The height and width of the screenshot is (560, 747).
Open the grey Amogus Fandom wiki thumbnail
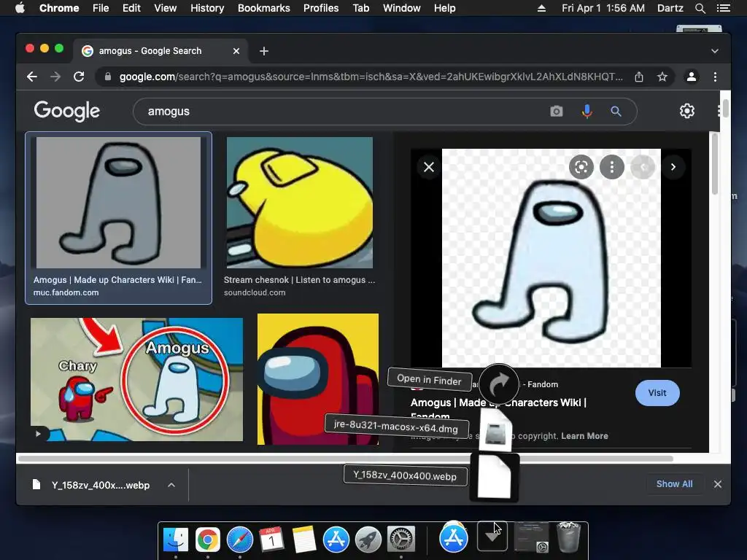(x=119, y=203)
